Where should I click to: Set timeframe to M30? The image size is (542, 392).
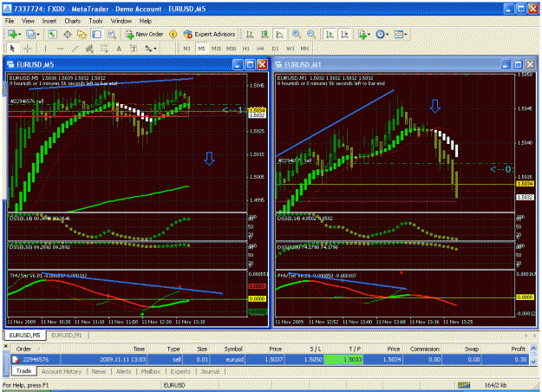(232, 49)
